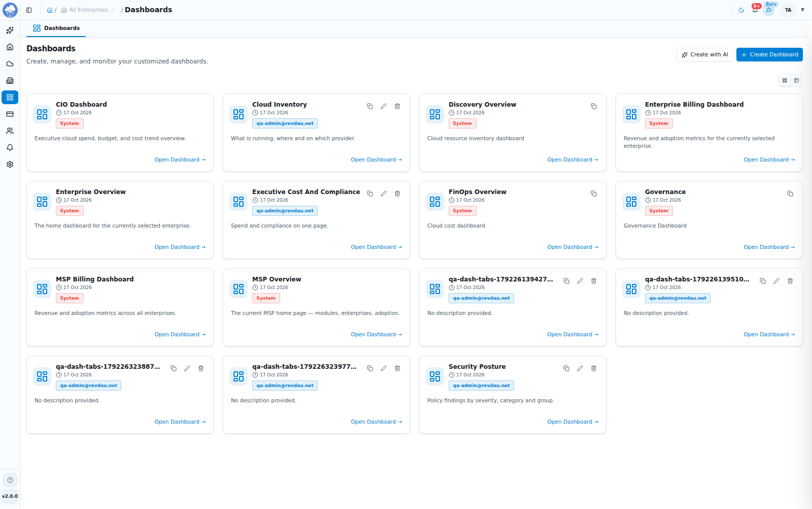Delete the Security Posture dashboard

[594, 368]
